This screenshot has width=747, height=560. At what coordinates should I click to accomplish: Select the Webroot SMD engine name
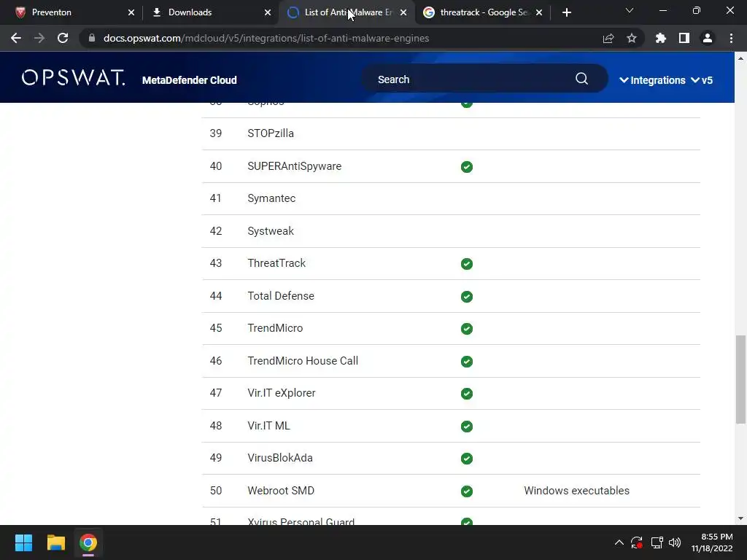(281, 491)
